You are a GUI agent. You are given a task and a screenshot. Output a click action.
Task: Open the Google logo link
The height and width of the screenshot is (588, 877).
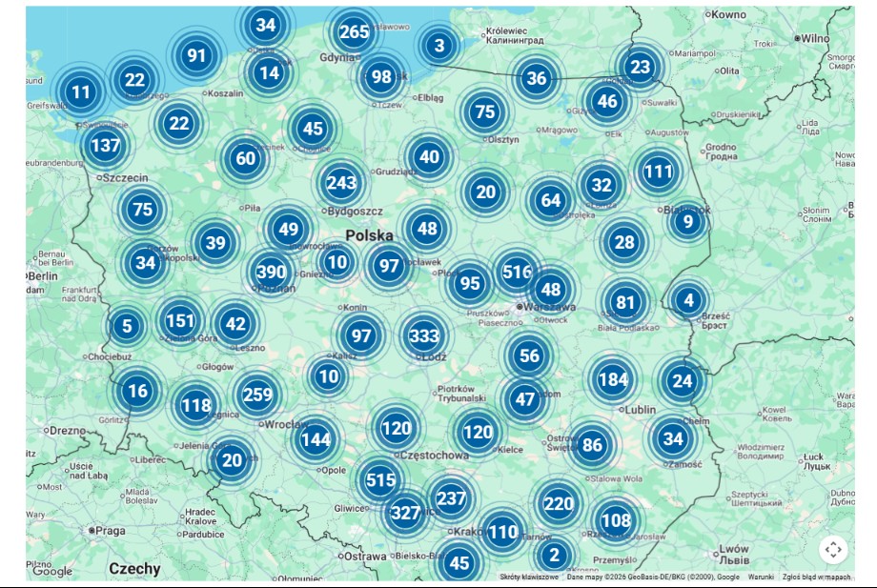coord(52,571)
